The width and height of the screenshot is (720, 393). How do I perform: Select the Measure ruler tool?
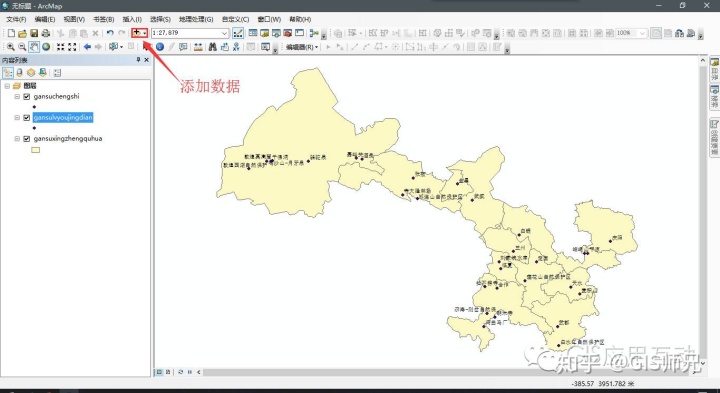198,47
